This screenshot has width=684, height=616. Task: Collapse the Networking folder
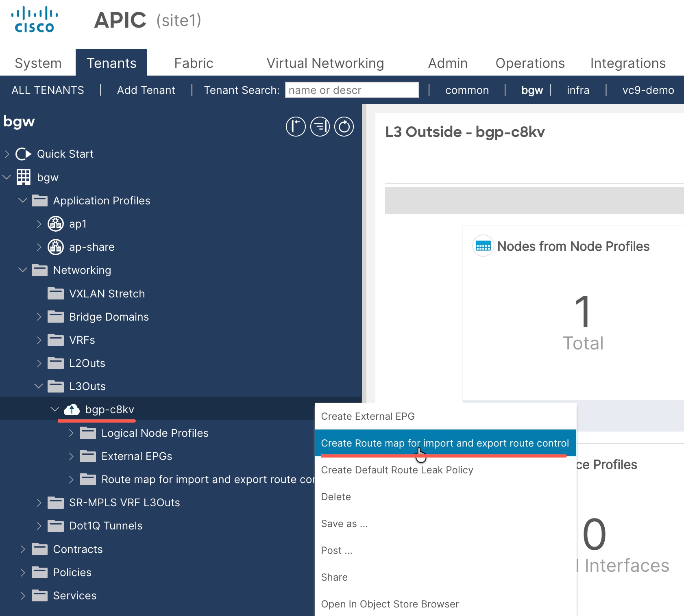coord(23,270)
